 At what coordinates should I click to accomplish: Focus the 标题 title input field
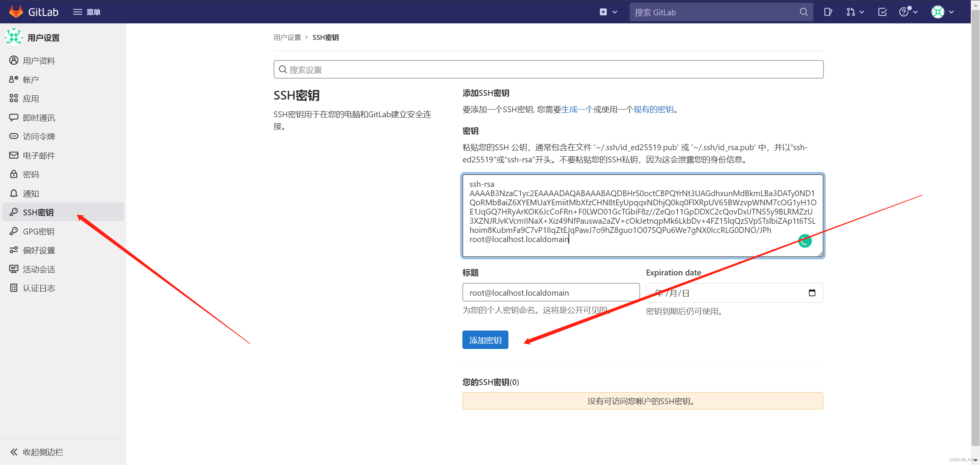point(551,293)
